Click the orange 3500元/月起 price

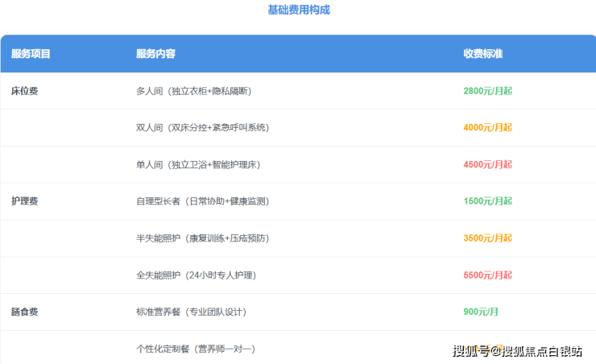click(487, 238)
